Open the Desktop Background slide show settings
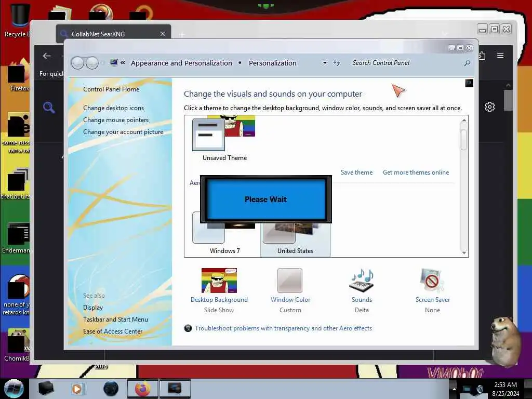Viewport: 532px width, 399px height. (x=219, y=290)
